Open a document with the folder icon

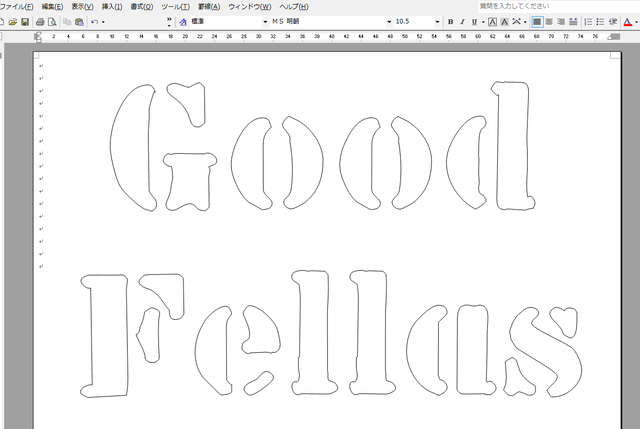[13, 22]
